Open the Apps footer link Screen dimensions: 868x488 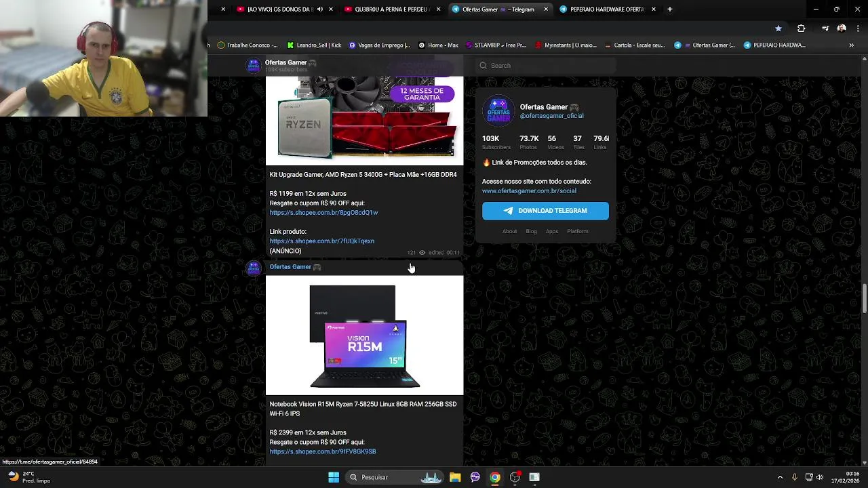pyautogui.click(x=552, y=232)
